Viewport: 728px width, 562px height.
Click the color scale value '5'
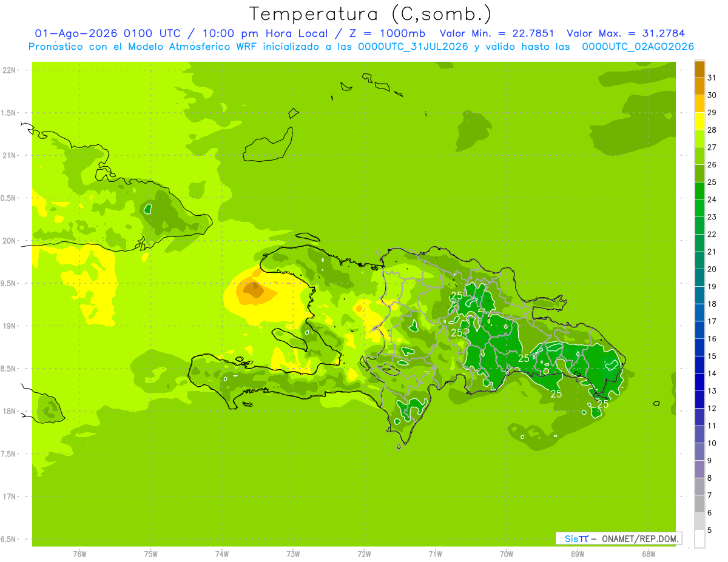coord(710,530)
